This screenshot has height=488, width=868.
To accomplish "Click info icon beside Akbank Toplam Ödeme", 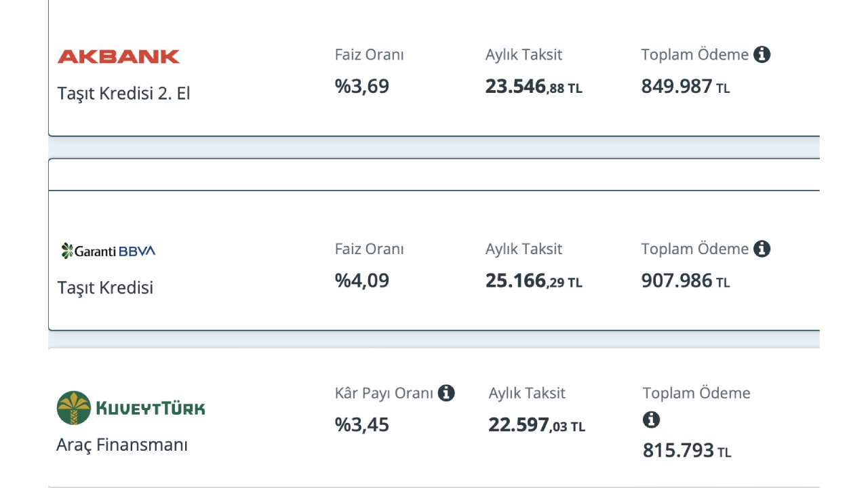I will click(x=762, y=54).
